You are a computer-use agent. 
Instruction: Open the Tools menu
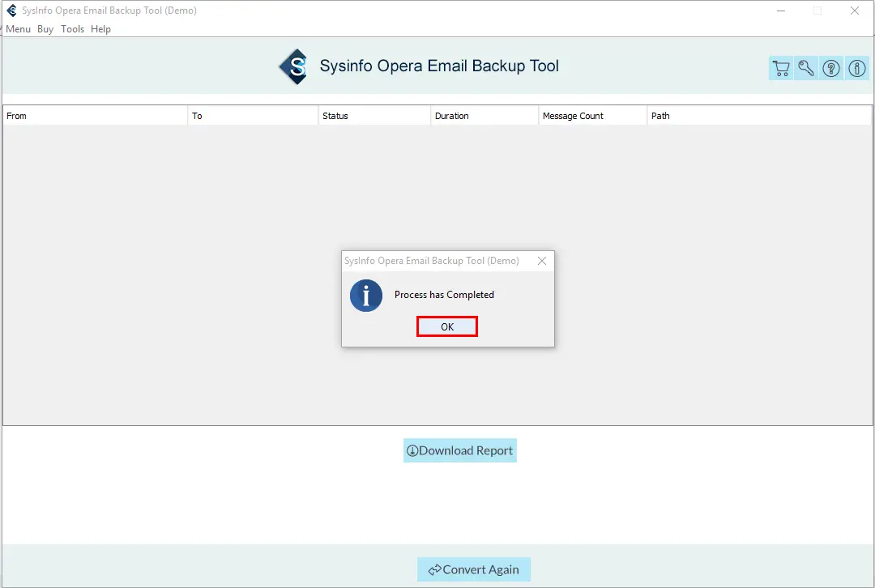click(x=72, y=29)
